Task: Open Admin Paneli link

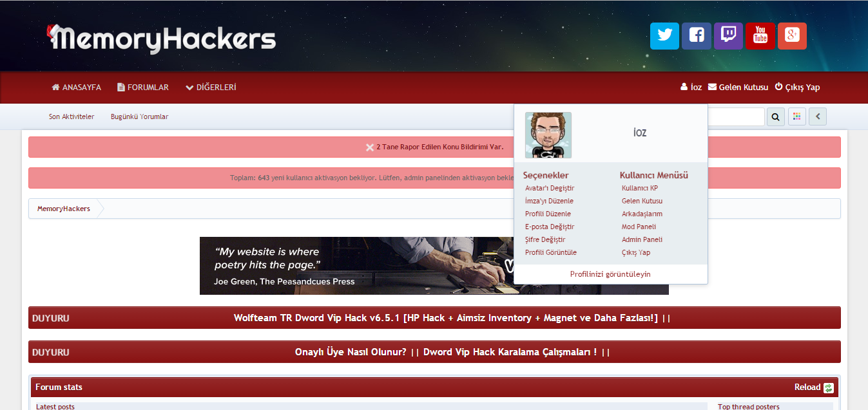Action: 642,240
